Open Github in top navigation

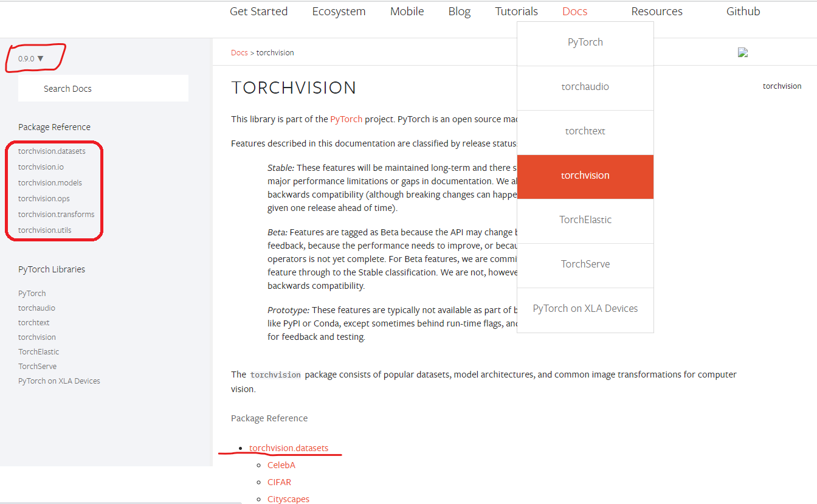pyautogui.click(x=743, y=12)
